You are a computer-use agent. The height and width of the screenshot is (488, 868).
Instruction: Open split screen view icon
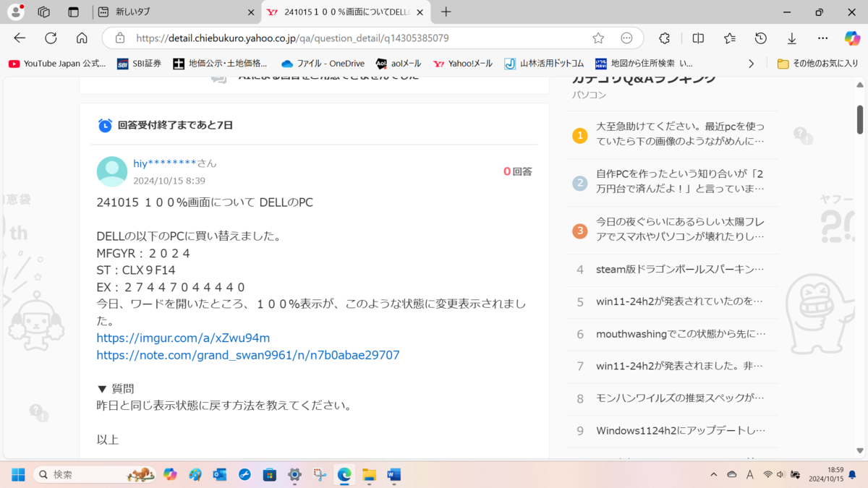698,38
